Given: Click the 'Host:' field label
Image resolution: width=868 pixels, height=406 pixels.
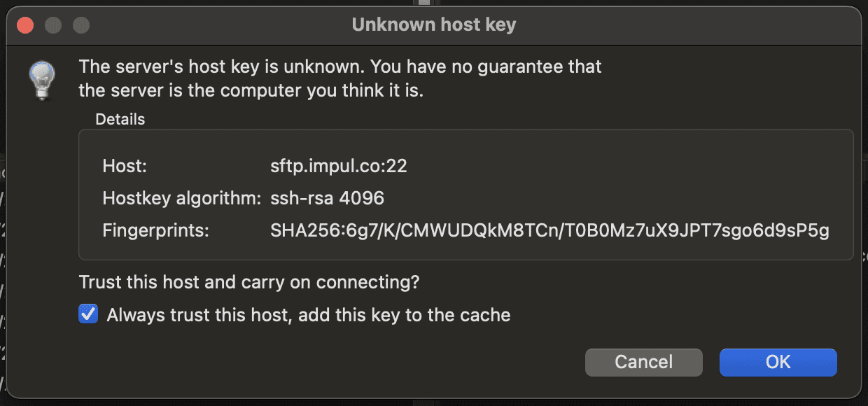Looking at the screenshot, I should point(125,167).
